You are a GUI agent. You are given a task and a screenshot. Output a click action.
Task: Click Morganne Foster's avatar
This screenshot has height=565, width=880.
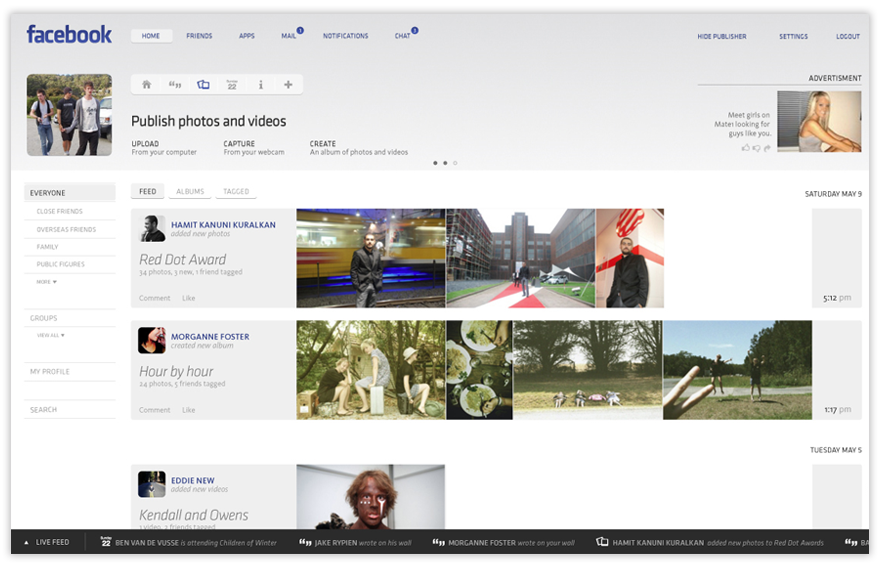[152, 340]
